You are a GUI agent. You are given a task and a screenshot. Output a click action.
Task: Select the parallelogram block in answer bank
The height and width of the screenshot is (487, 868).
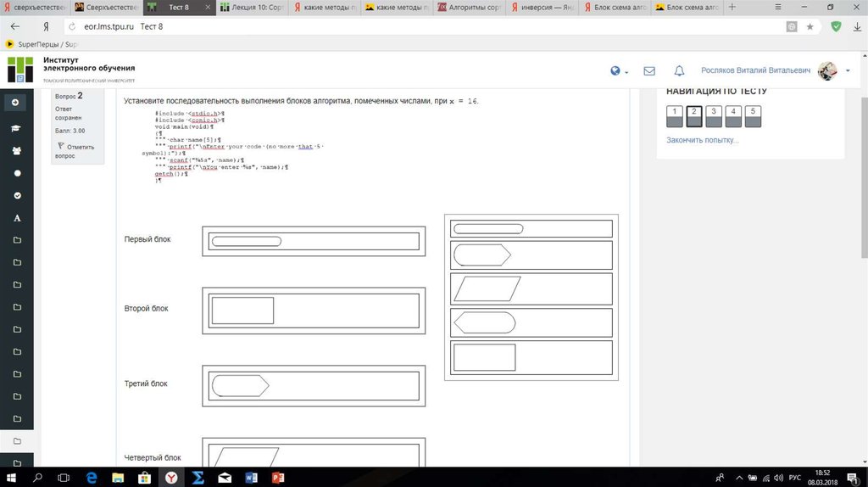[531, 289]
